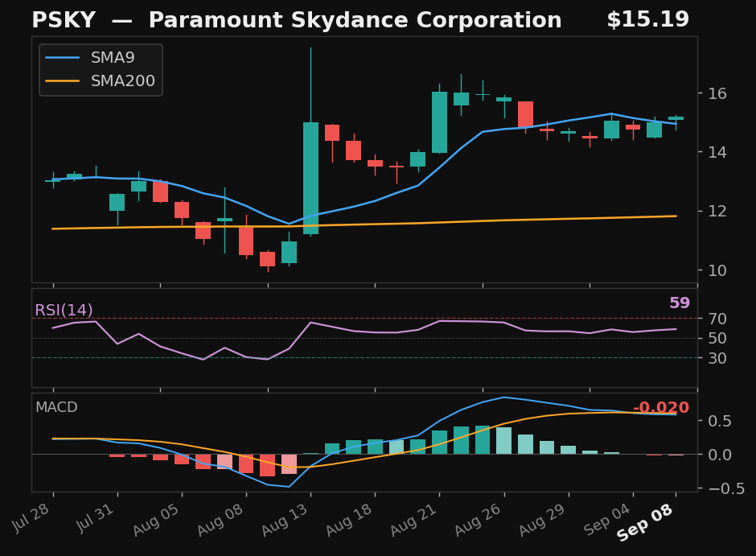The width and height of the screenshot is (756, 556).
Task: Click the 10 price axis label
Action: (717, 270)
